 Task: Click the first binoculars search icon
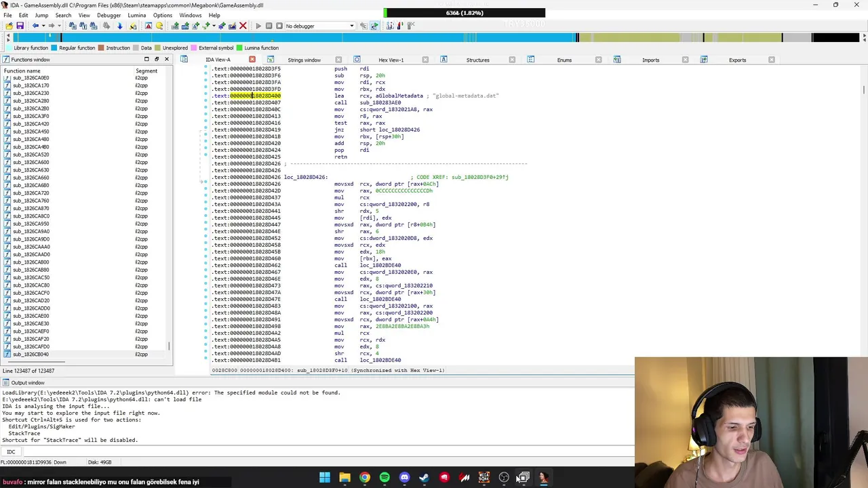(x=73, y=26)
